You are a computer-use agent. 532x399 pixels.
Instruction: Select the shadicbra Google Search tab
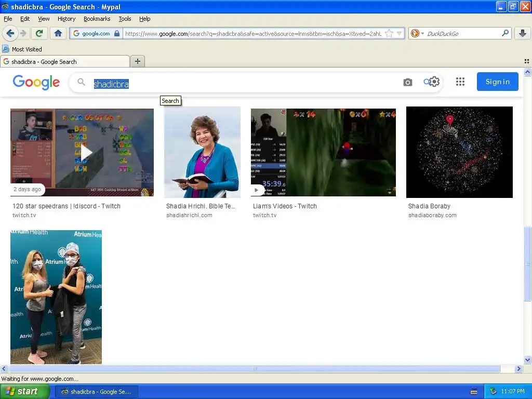click(x=65, y=61)
